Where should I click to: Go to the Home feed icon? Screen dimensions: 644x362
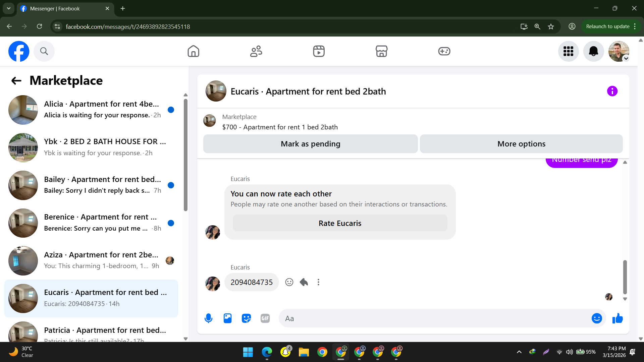pyautogui.click(x=193, y=51)
